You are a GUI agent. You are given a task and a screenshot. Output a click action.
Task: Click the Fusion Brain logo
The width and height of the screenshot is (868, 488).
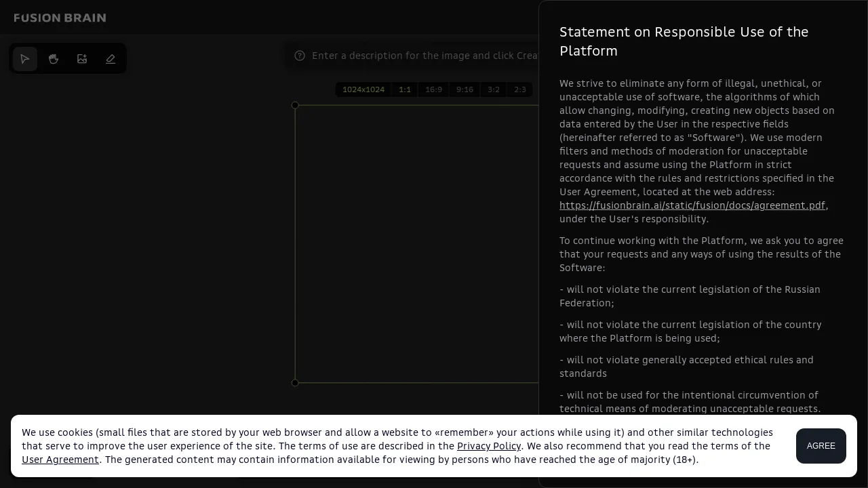coord(60,18)
